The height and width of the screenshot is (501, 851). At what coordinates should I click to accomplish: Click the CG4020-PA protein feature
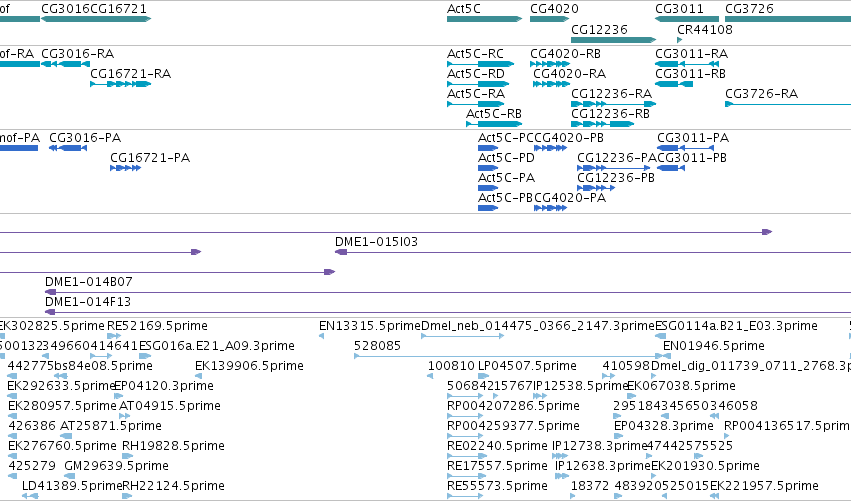click(x=550, y=208)
